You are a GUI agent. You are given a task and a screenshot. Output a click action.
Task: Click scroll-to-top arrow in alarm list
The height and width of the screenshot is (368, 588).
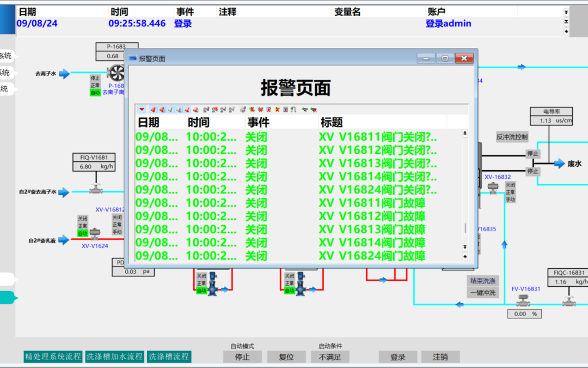click(x=465, y=133)
